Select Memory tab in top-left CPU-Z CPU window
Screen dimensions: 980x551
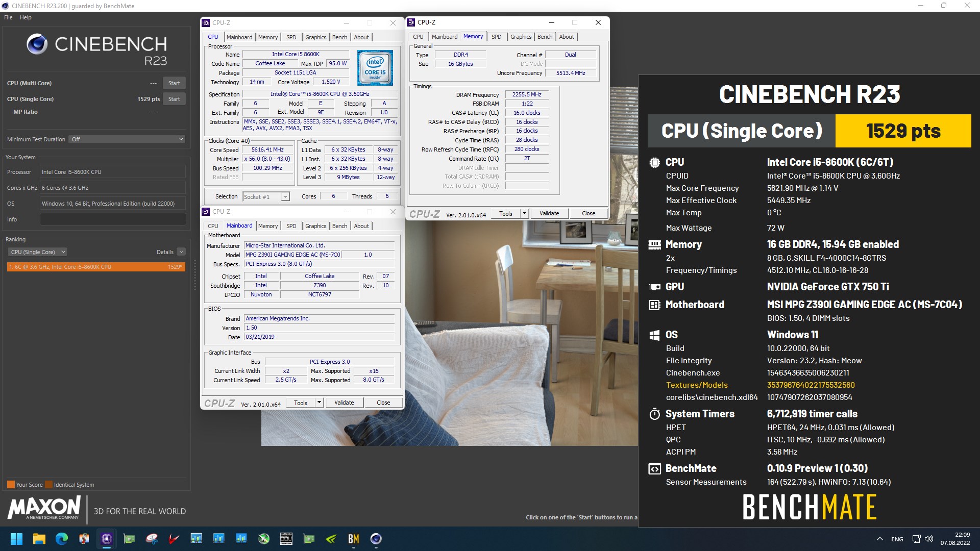point(268,37)
